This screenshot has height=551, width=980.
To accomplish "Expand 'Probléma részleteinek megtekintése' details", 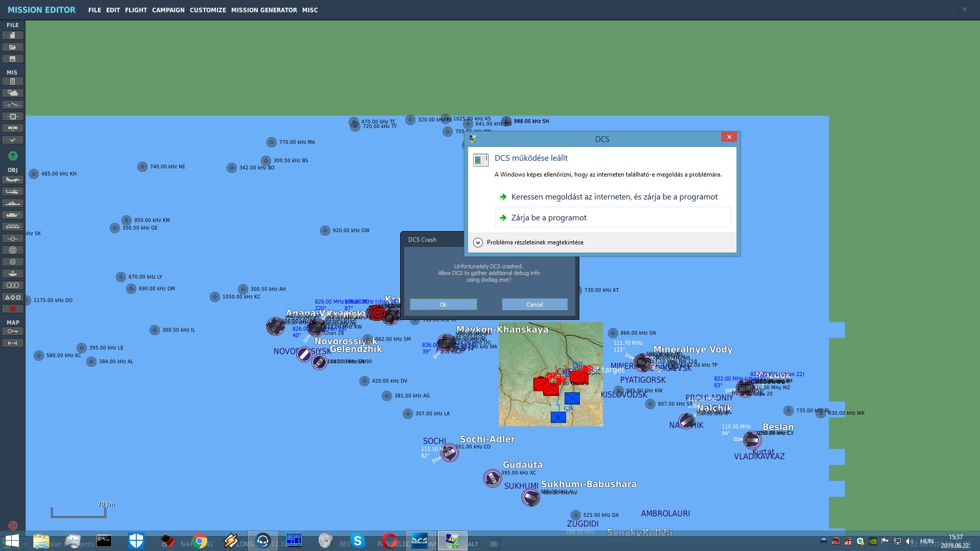I will pyautogui.click(x=529, y=242).
